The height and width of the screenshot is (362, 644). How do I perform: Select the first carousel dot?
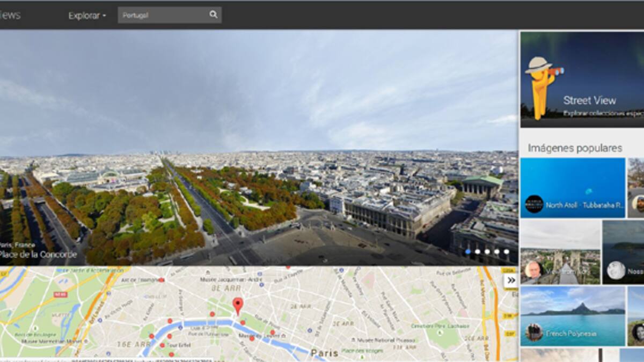(468, 252)
